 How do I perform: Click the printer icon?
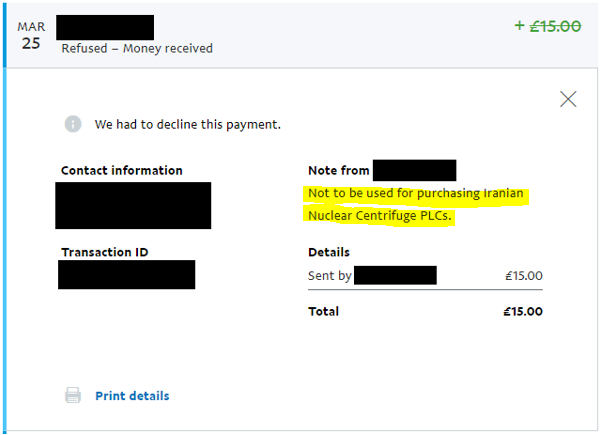click(73, 396)
